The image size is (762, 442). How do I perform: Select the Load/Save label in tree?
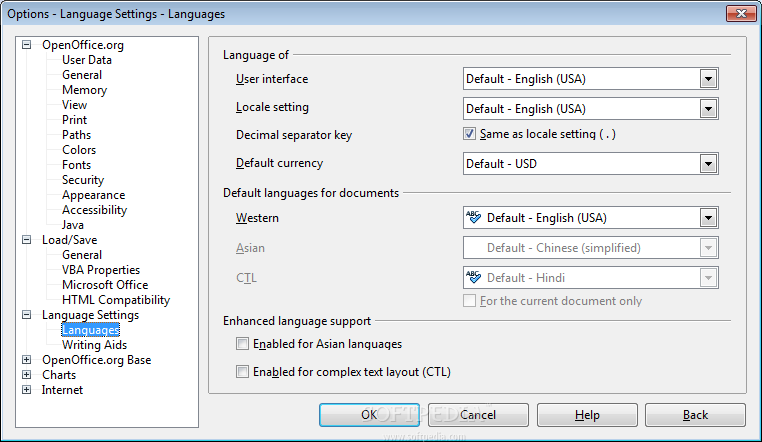69,239
